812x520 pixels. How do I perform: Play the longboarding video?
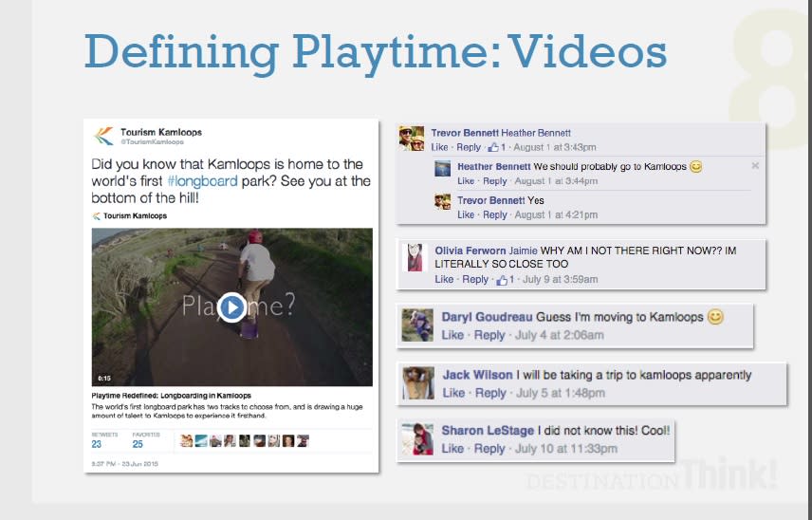pyautogui.click(x=231, y=307)
